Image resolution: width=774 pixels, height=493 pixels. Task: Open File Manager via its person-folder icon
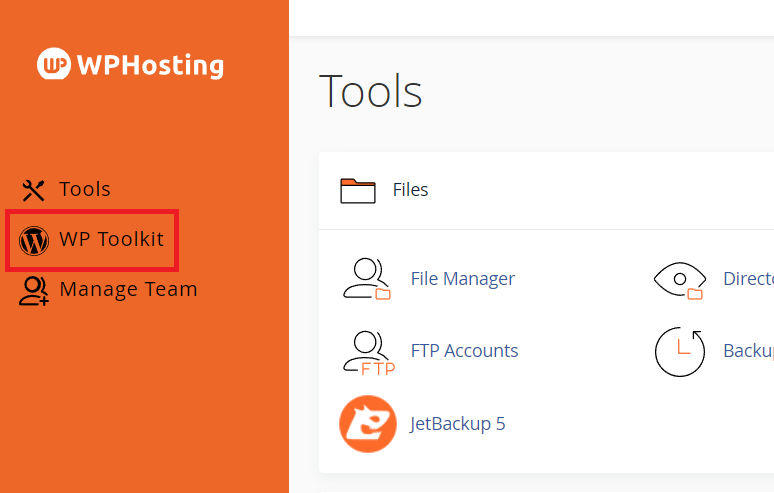[367, 279]
